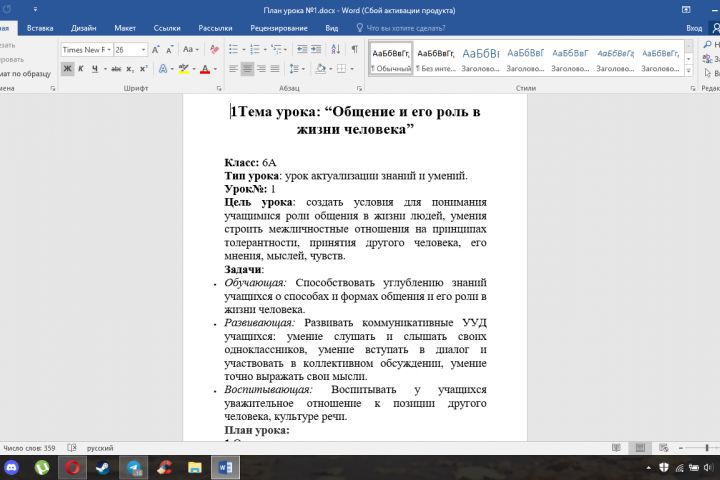Viewport: 720px width, 480px height.
Task: Expand highlight color dropdown arrow
Action: click(x=194, y=69)
